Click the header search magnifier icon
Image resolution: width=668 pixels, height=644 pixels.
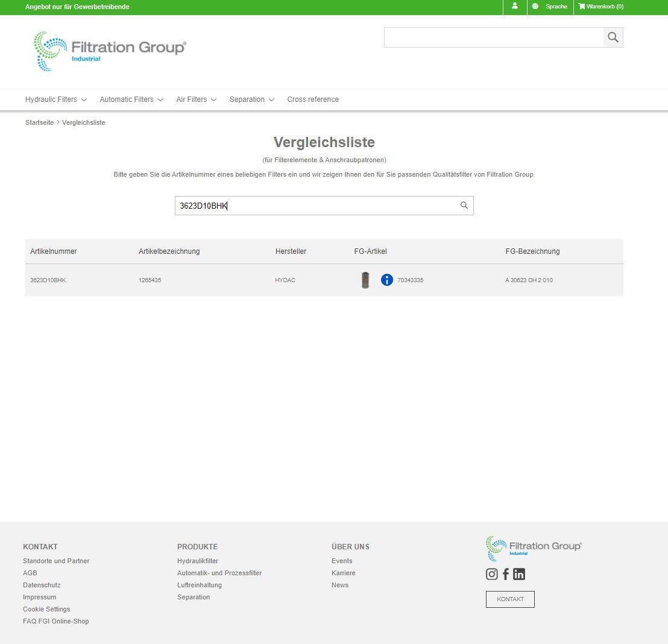tap(613, 37)
